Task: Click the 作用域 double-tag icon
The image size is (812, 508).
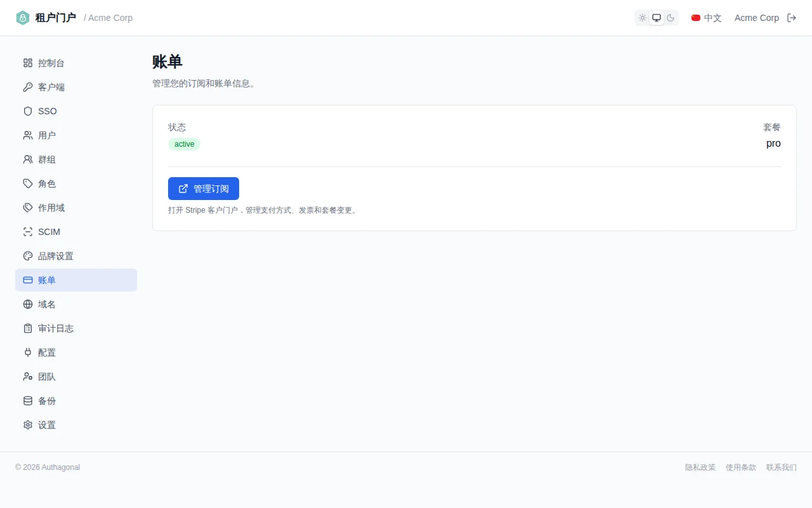Action: click(28, 208)
